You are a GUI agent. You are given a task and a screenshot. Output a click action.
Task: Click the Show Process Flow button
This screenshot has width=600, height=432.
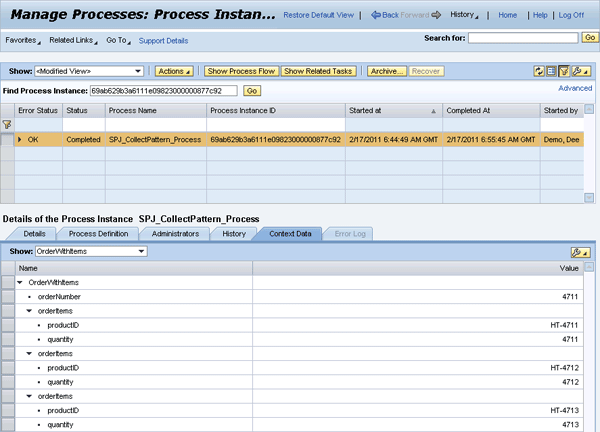(240, 71)
